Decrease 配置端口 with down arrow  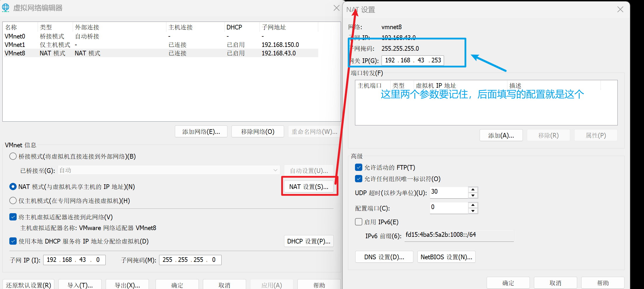pyautogui.click(x=473, y=211)
